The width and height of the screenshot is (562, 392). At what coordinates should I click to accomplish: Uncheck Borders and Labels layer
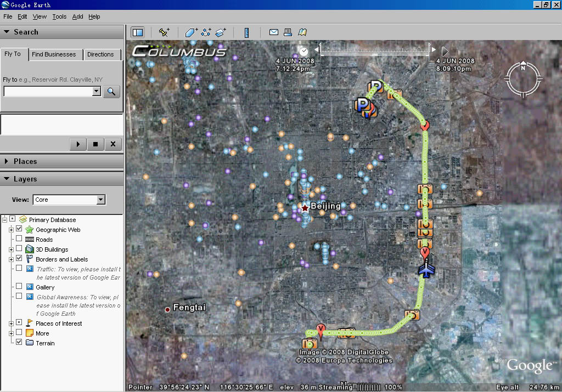(19, 258)
